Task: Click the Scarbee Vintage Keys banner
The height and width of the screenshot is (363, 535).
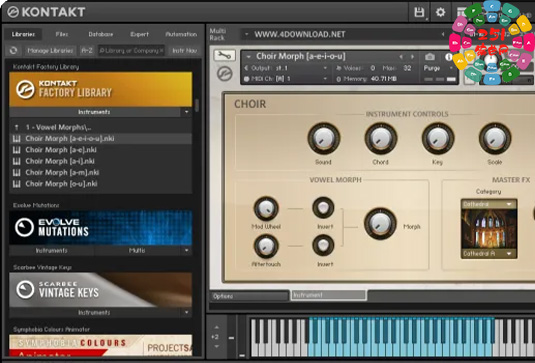Action: tap(101, 290)
